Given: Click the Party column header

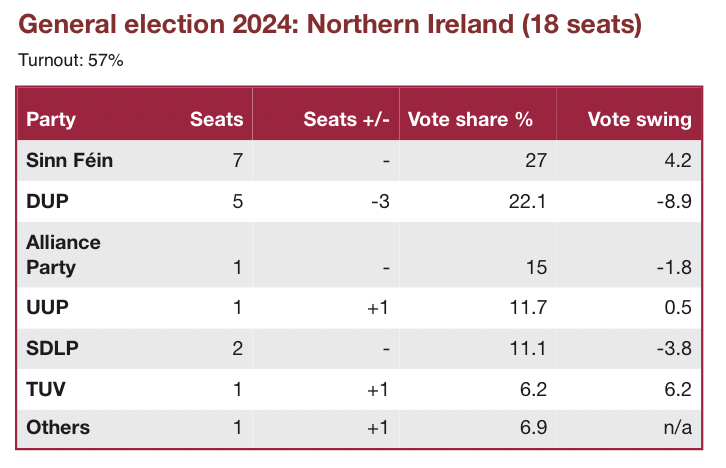Looking at the screenshot, I should pos(51,119).
